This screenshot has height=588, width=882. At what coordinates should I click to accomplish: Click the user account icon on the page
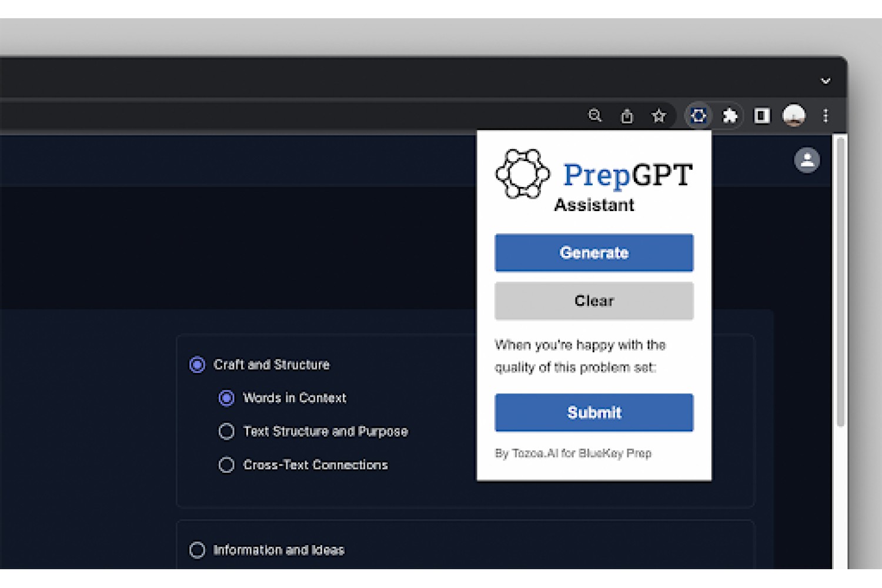(x=807, y=160)
